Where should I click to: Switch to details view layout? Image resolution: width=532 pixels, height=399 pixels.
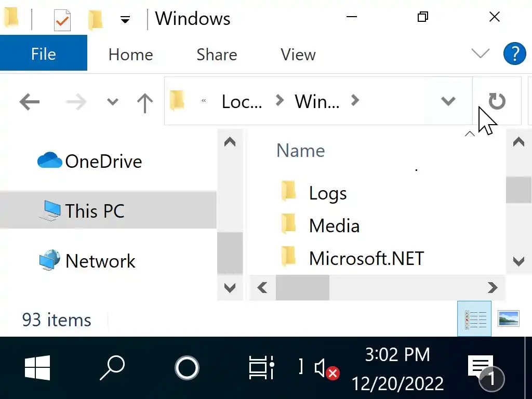coord(475,319)
